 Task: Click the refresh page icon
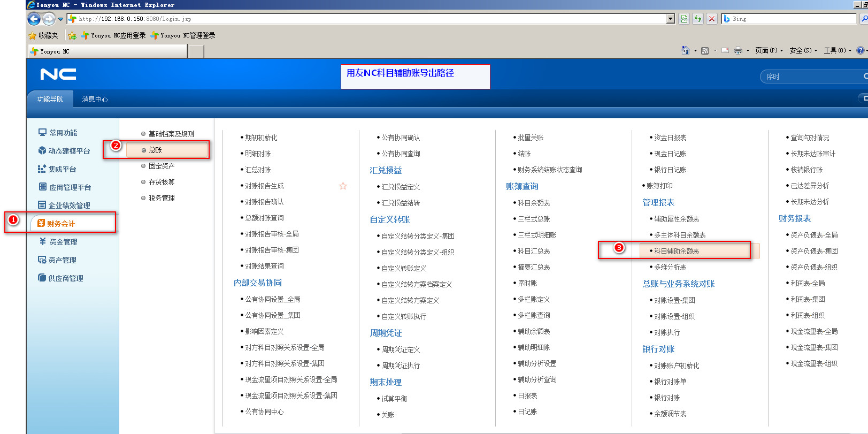[698, 19]
